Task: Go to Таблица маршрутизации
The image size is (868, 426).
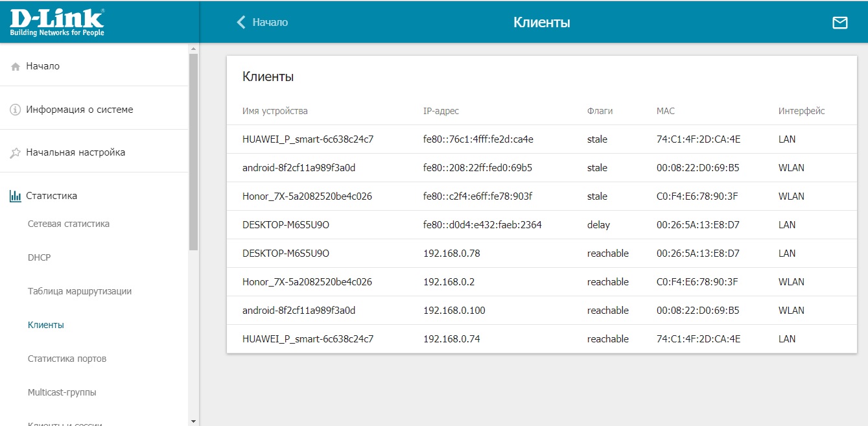Action: point(80,291)
